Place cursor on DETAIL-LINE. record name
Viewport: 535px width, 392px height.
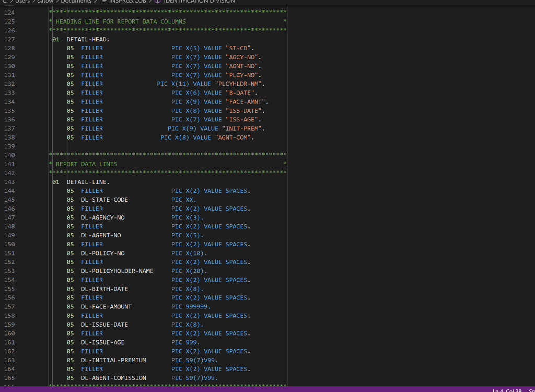88,182
